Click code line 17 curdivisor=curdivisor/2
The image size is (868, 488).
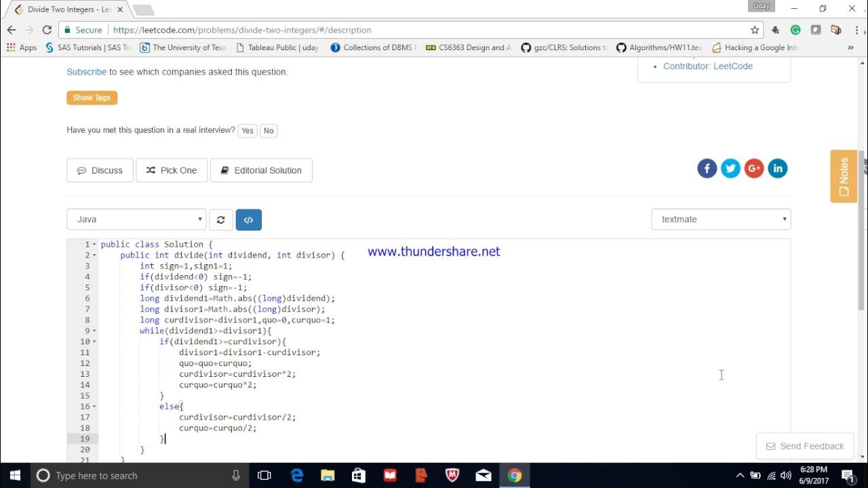coord(237,418)
